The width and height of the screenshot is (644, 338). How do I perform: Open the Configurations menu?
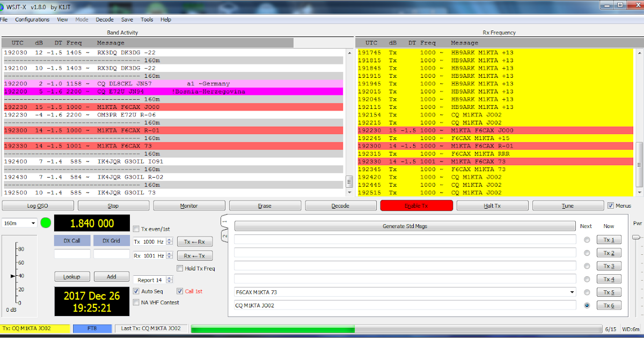(x=32, y=19)
